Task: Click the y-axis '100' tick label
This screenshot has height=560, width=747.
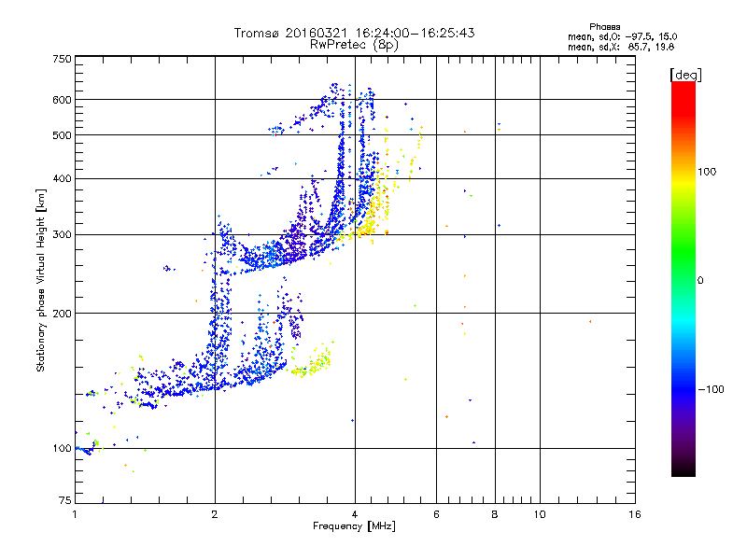Action: [62, 449]
